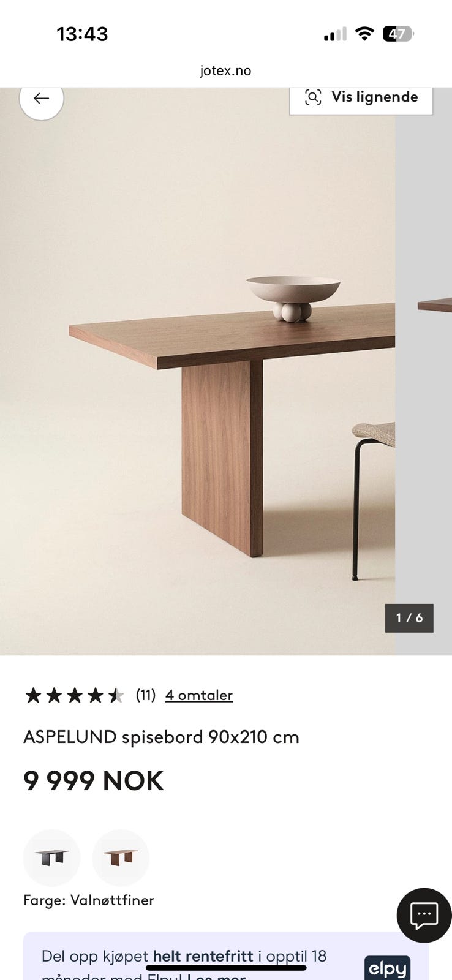The height and width of the screenshot is (980, 452).
Task: Select the black table color swatch
Action: 51,857
